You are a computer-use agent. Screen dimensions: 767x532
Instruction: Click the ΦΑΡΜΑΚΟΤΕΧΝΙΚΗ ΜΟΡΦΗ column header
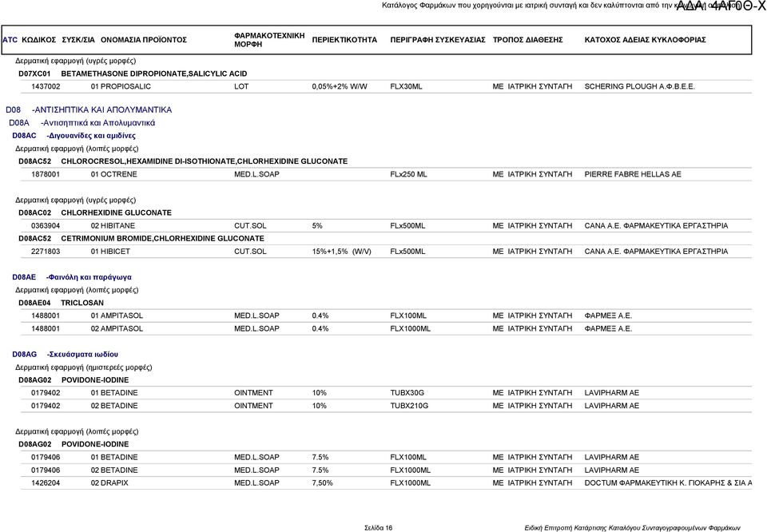tap(269, 40)
